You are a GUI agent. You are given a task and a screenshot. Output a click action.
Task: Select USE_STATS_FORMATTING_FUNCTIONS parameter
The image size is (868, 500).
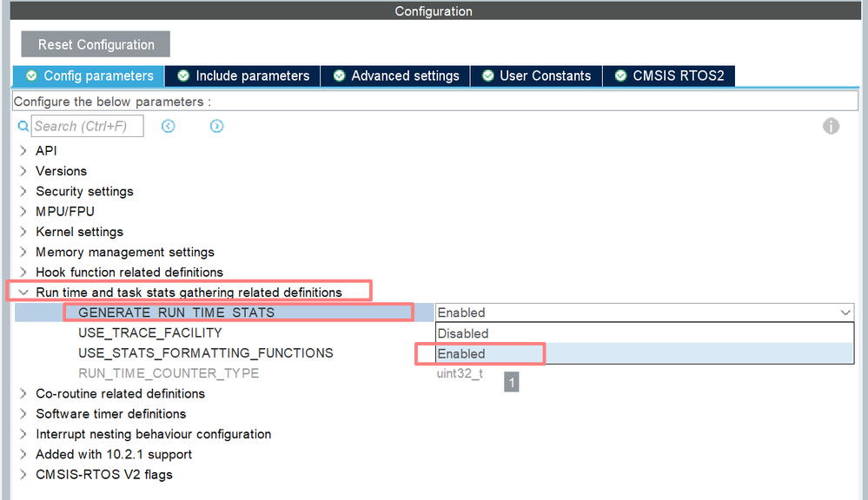(205, 353)
